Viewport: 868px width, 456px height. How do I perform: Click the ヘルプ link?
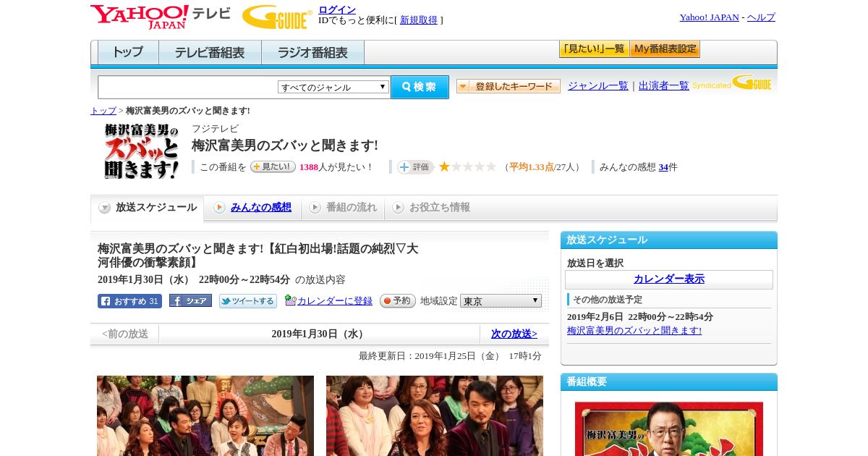761,17
